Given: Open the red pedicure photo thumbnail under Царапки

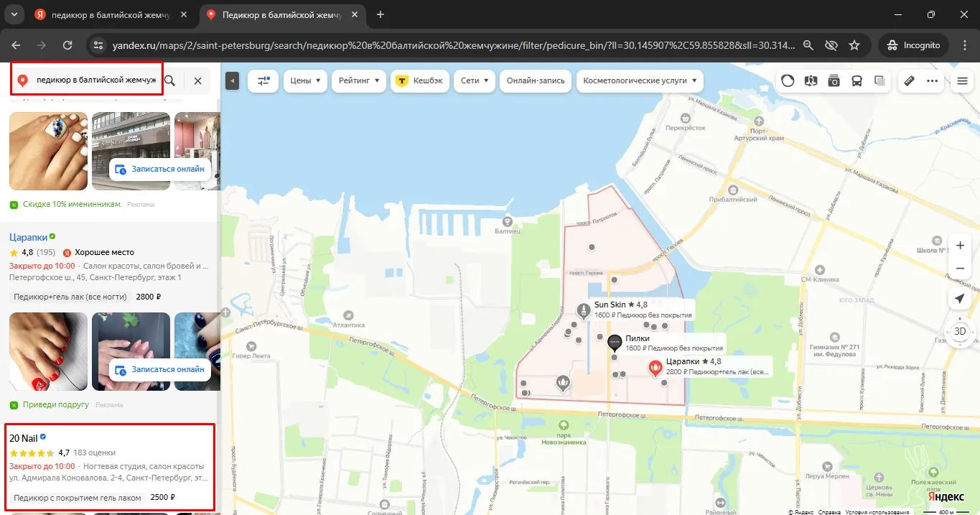Looking at the screenshot, I should tap(48, 351).
